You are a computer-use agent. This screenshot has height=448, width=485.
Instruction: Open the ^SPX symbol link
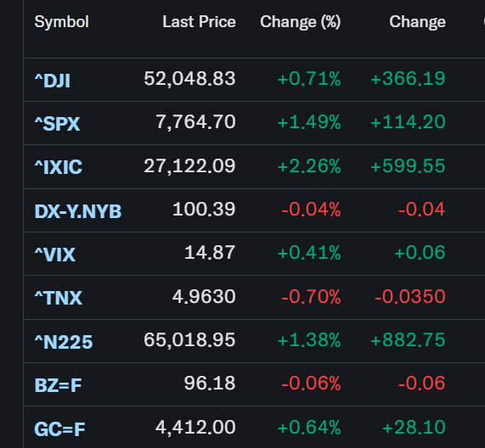pyautogui.click(x=57, y=124)
